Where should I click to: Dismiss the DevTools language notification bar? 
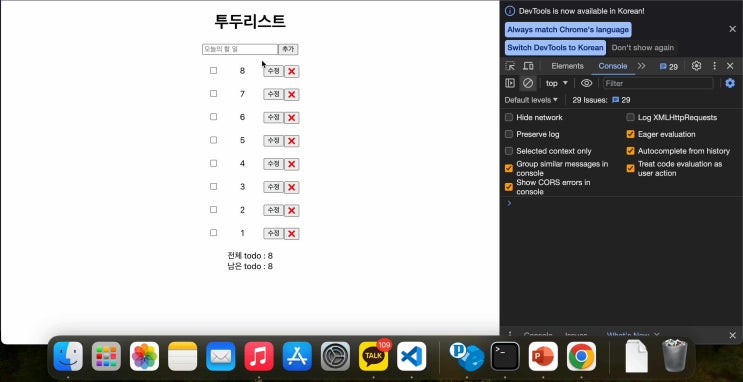[x=732, y=29]
